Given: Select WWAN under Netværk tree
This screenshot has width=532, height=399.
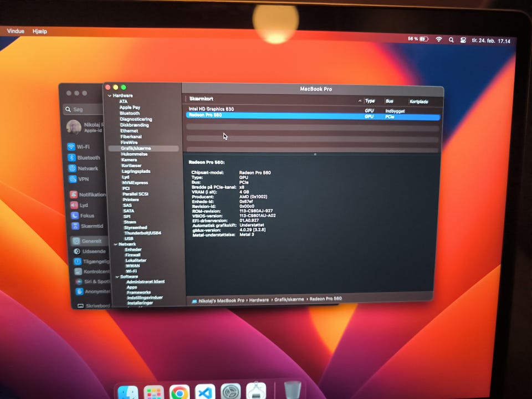Looking at the screenshot, I should (x=132, y=265).
